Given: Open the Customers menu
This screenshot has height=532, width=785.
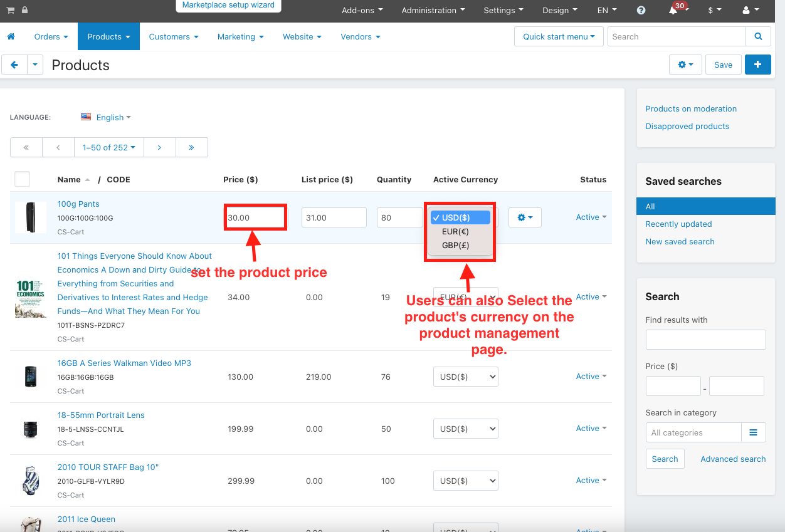Looking at the screenshot, I should [x=174, y=36].
